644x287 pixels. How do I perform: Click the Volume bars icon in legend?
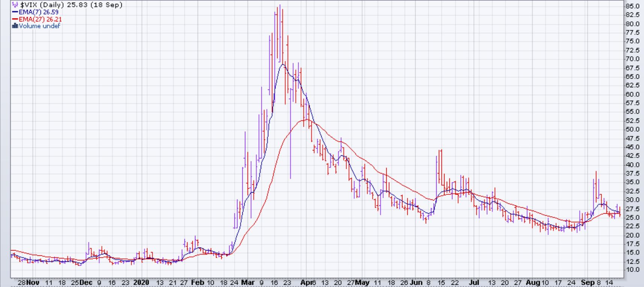click(x=15, y=26)
